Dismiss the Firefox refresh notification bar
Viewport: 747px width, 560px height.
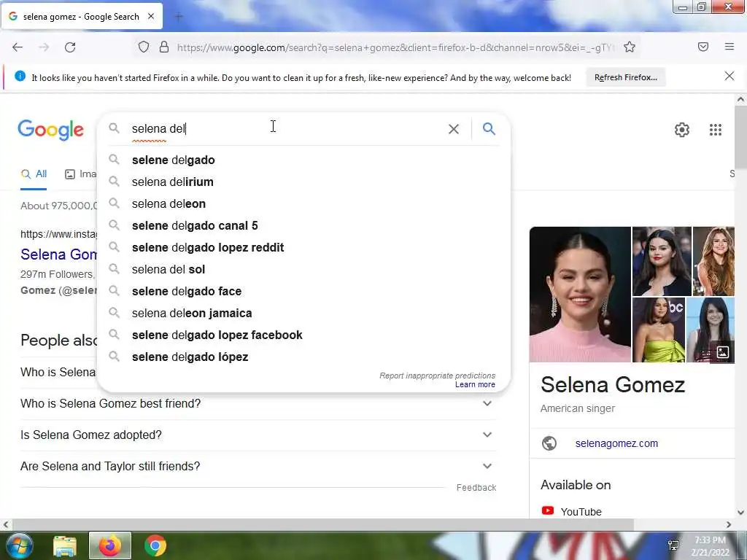[x=729, y=76]
